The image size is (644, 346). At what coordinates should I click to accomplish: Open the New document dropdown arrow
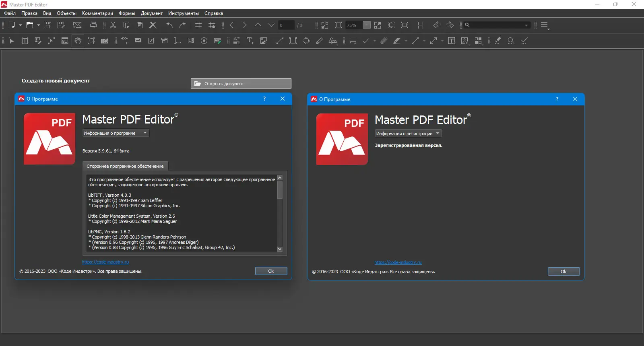(x=21, y=25)
